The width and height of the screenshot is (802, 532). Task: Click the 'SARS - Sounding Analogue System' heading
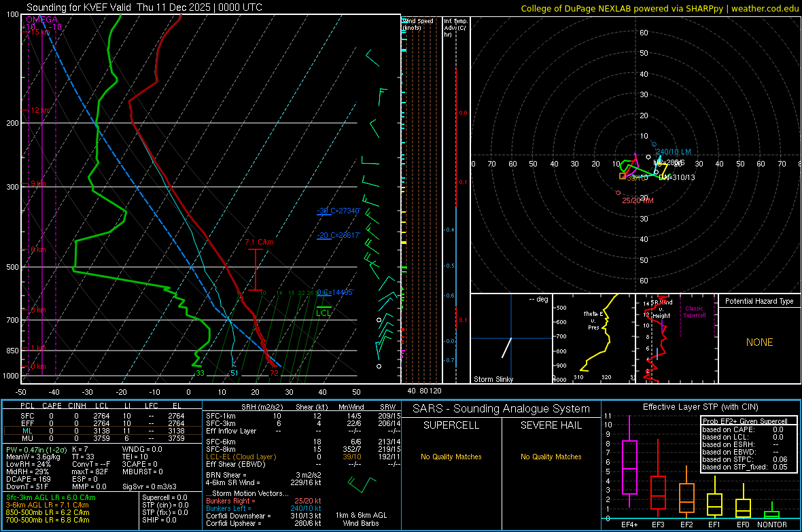pos(502,409)
